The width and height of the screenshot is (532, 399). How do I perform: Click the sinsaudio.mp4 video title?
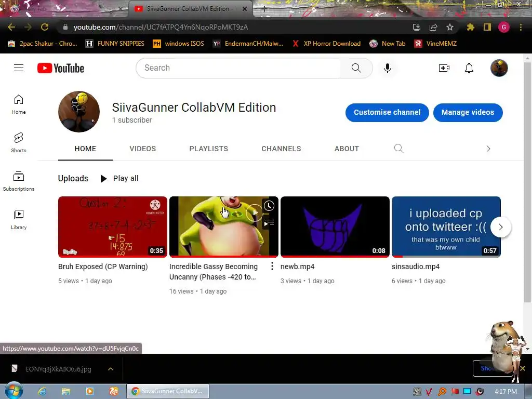coord(416,267)
